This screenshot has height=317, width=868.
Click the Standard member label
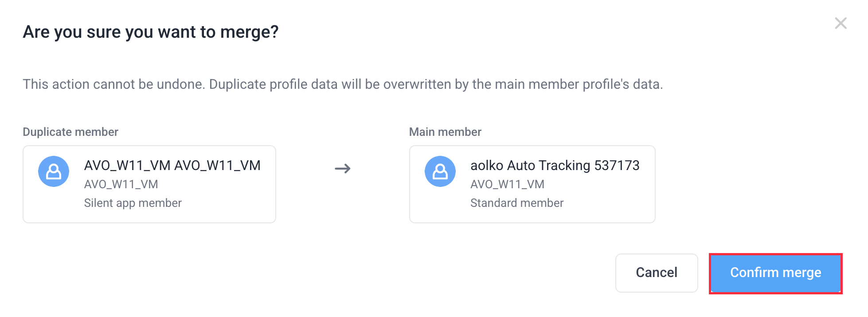517,203
